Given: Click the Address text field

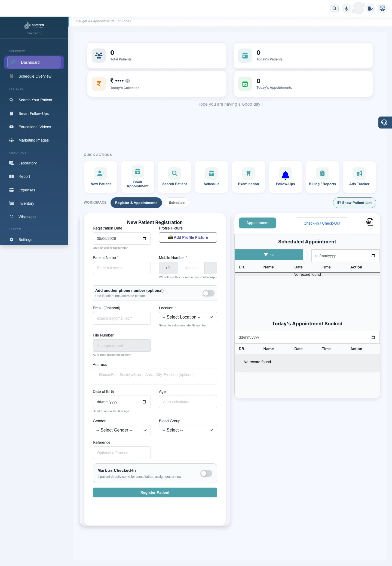Looking at the screenshot, I should pyautogui.click(x=155, y=377).
